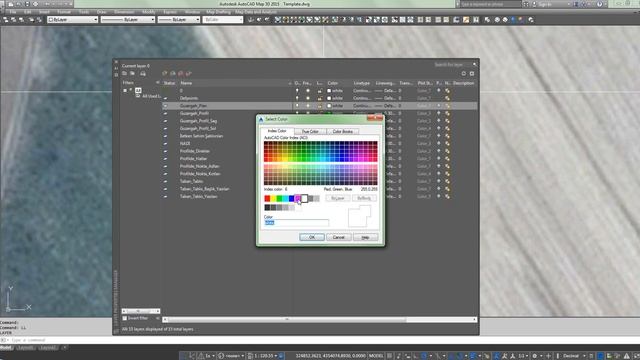Click the Help question mark icon in title bar

600,4
